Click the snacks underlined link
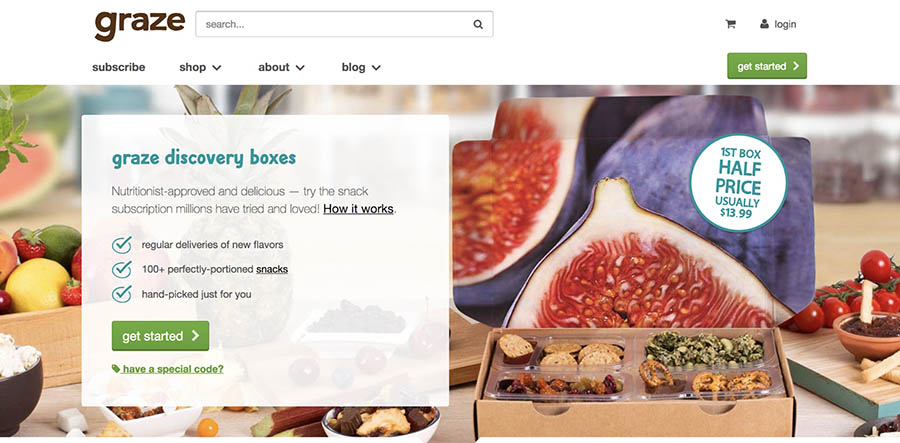 pos(272,269)
